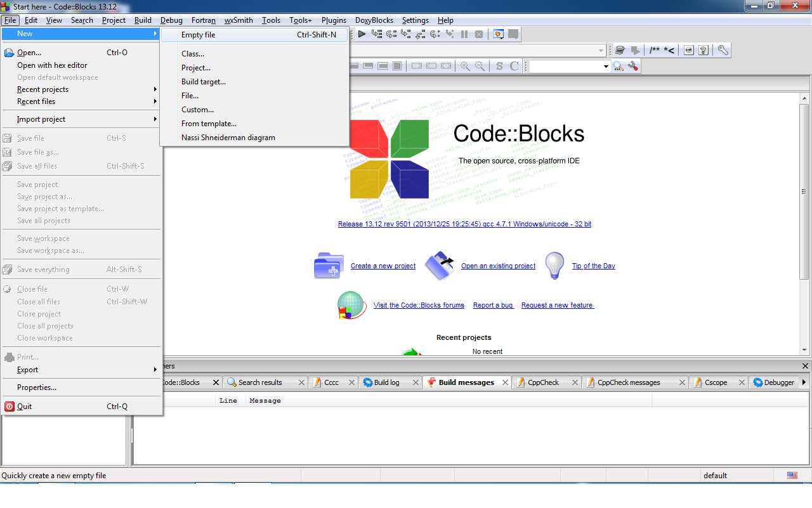Expand the Recent projects submenu
Viewport: 812px width, 508px height.
81,89
